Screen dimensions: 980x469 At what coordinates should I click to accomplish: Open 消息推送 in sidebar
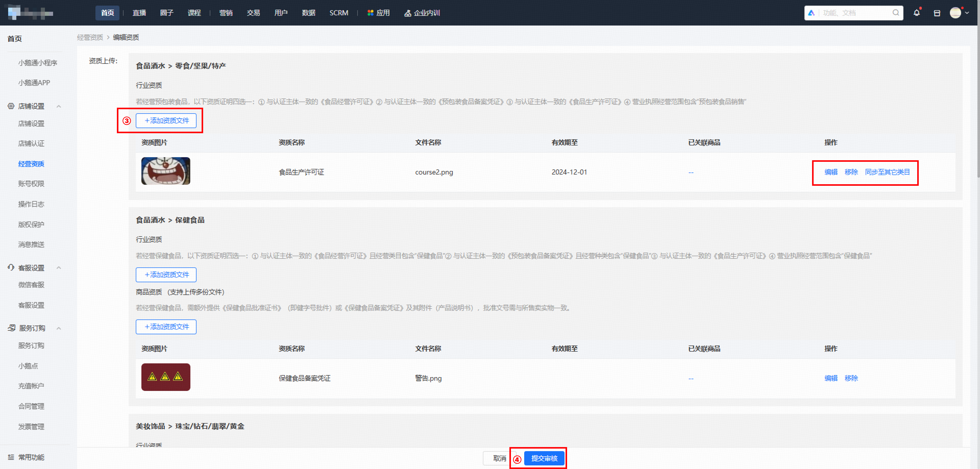31,245
